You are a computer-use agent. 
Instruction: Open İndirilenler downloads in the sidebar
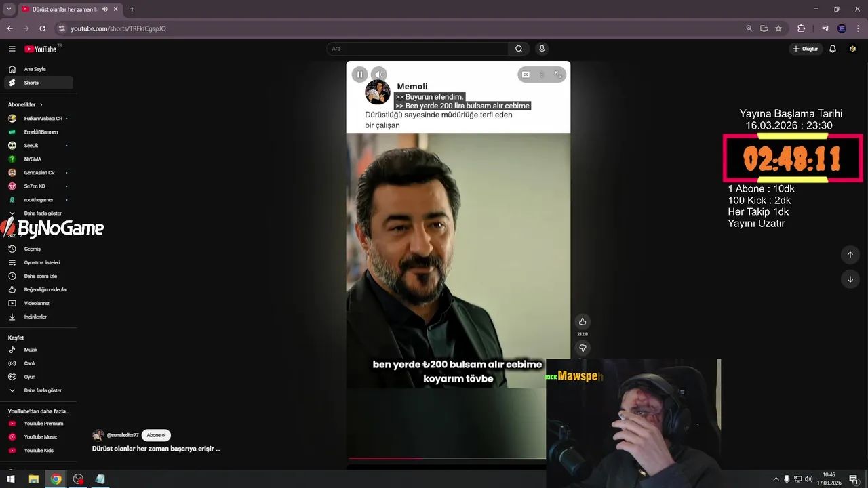(x=39, y=317)
